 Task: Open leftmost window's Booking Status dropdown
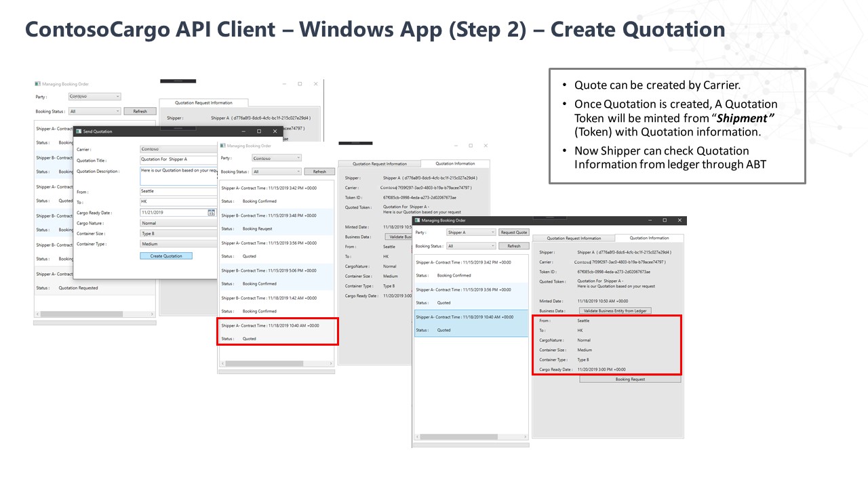[x=94, y=111]
